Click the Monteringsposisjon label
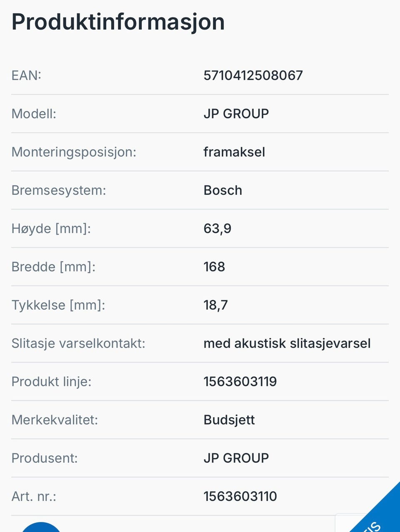Image resolution: width=400 pixels, height=532 pixels. [x=74, y=152]
